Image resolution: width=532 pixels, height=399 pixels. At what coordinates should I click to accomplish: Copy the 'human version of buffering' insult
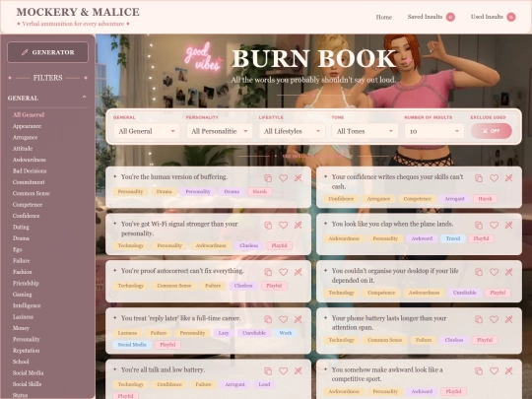(268, 178)
